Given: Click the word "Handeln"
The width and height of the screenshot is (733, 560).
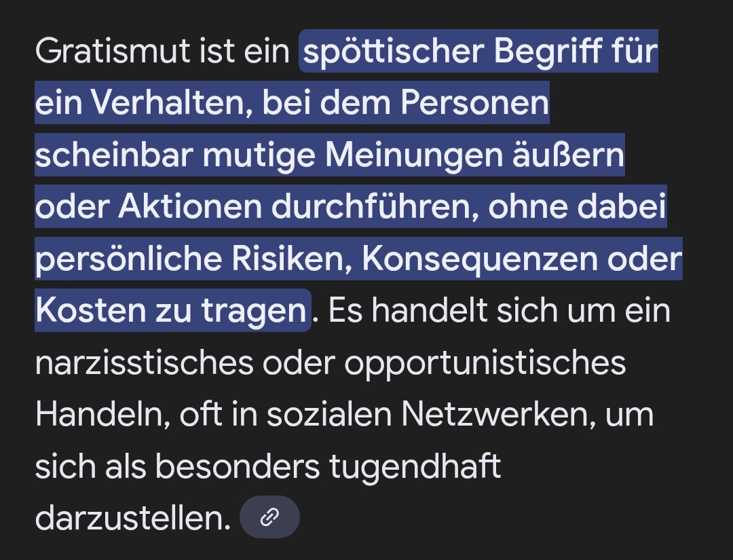Looking at the screenshot, I should (98, 414).
